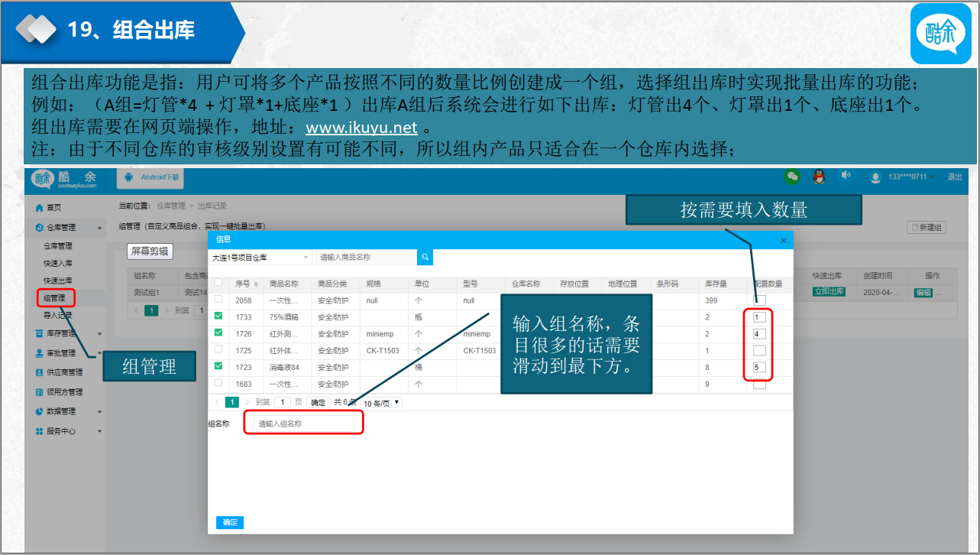This screenshot has width=980, height=555.
Task: Click the pagination 确定 button in dialog
Action: [x=318, y=402]
